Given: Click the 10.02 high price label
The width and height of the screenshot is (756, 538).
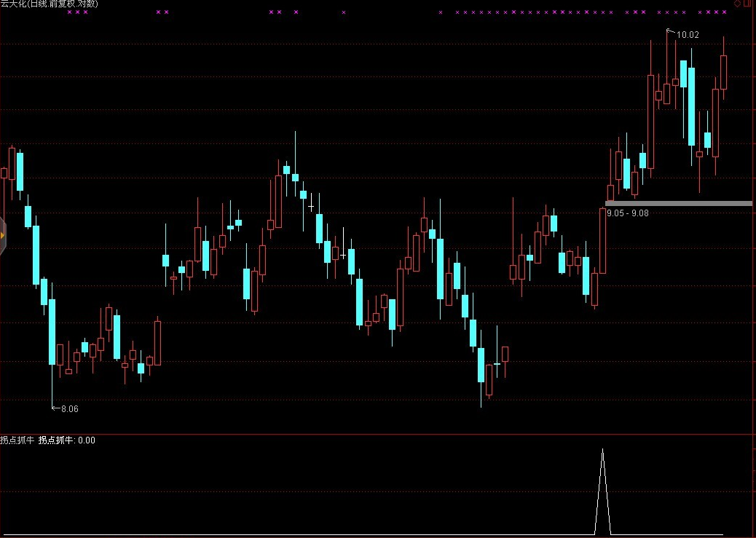Looking at the screenshot, I should tap(688, 35).
